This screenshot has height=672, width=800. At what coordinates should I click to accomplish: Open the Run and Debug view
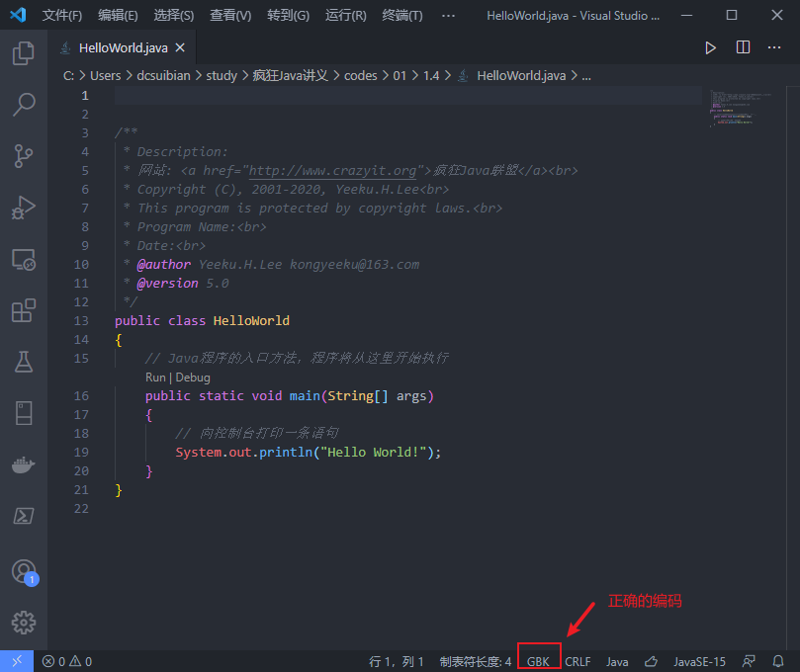click(24, 208)
